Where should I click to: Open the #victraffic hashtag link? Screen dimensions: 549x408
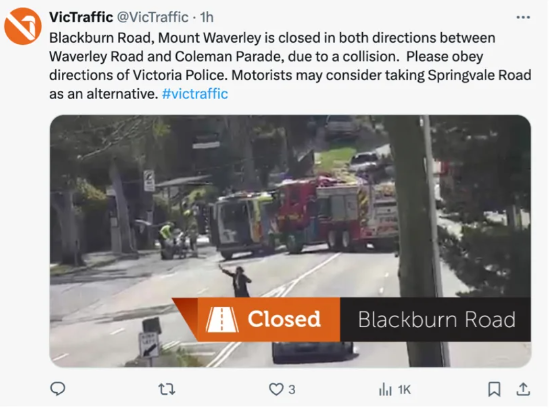[195, 94]
